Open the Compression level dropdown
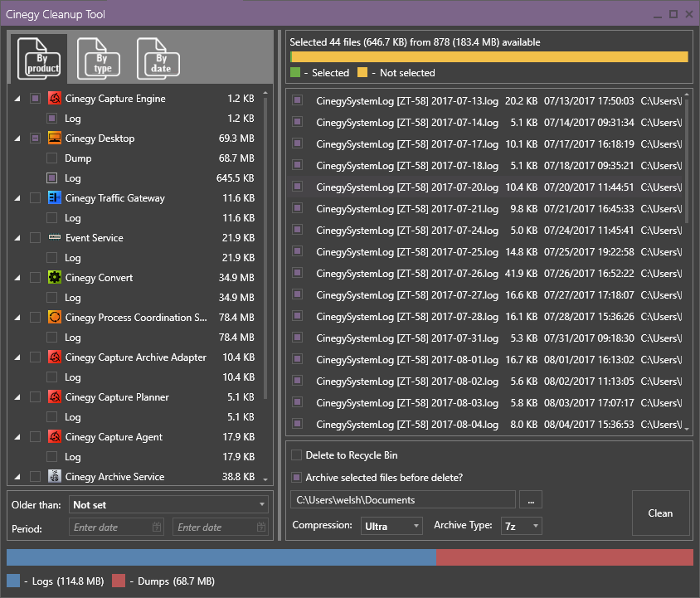Viewport: 700px width, 598px height. click(391, 526)
